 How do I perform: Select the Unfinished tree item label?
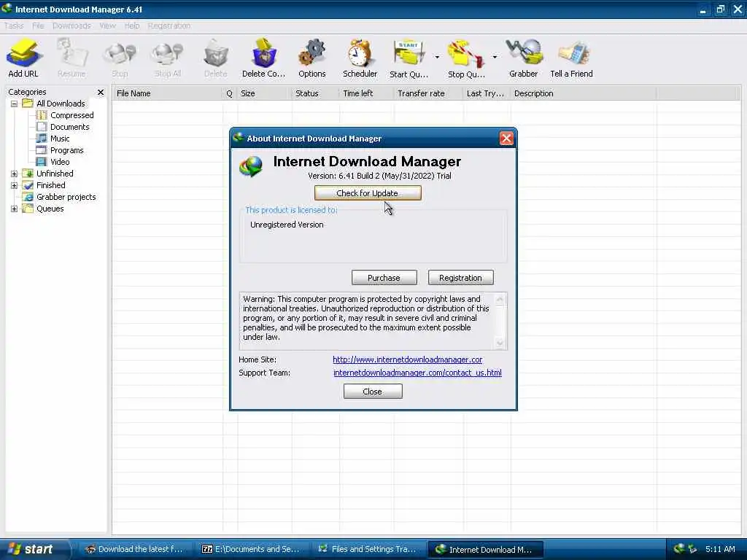55,174
